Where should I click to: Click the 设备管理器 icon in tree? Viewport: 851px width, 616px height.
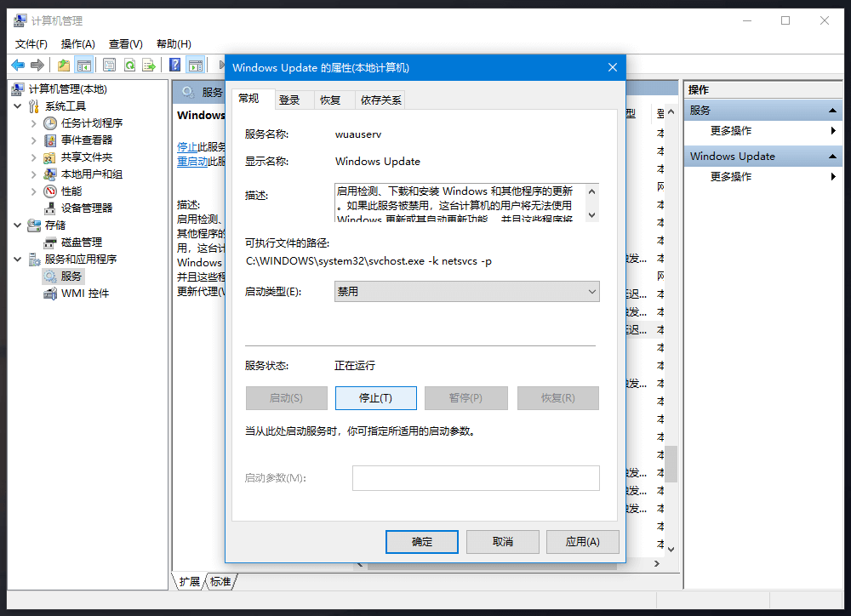point(50,208)
